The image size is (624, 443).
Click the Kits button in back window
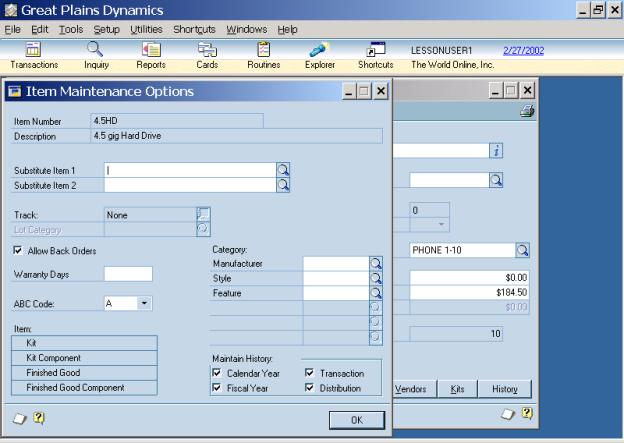[x=457, y=389]
